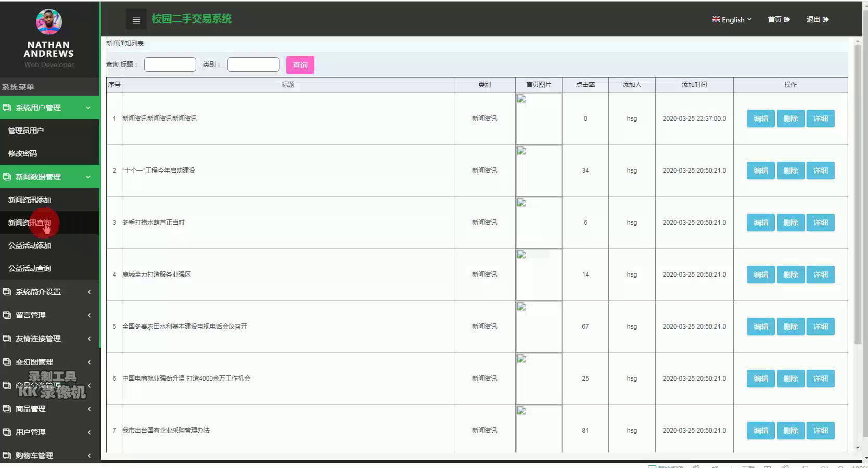Click broken image thumbnail in row 1
868x468 pixels.
coord(539,119)
